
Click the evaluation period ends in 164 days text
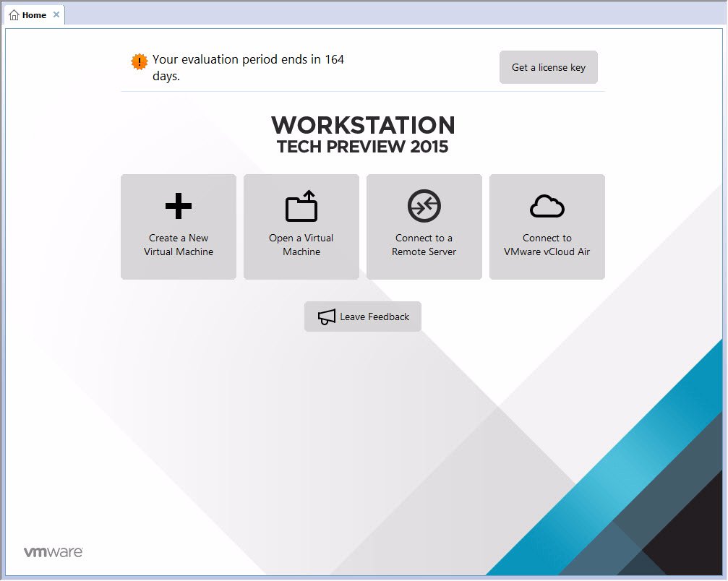[x=248, y=68]
